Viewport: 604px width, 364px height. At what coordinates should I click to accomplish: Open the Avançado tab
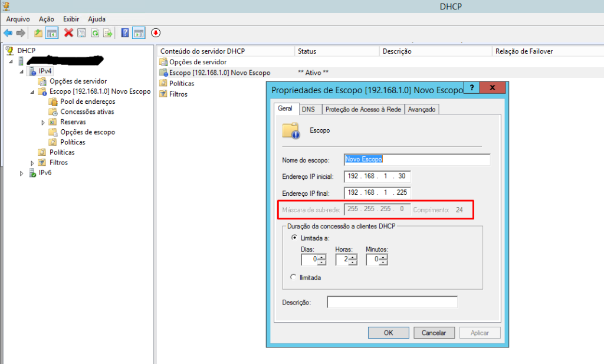(422, 109)
